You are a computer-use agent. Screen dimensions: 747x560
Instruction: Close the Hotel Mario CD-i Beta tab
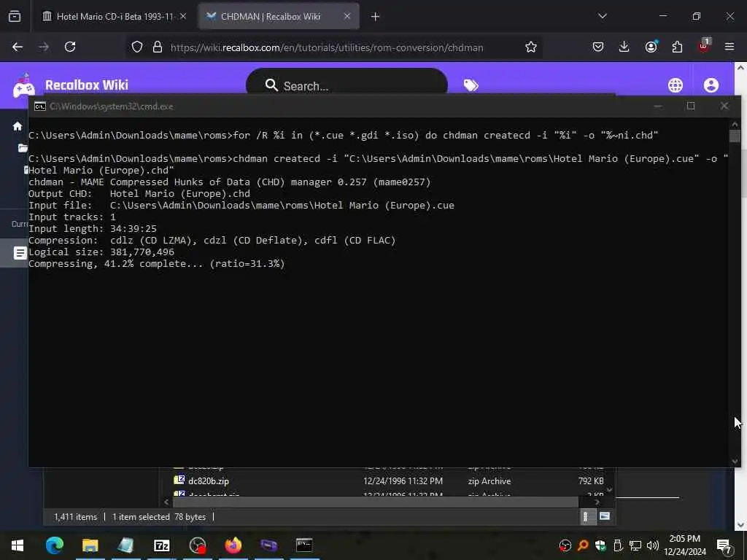pyautogui.click(x=183, y=16)
